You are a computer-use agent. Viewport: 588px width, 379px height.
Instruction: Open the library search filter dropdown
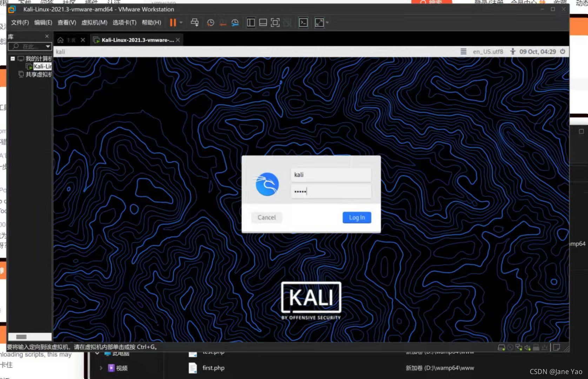pos(48,46)
